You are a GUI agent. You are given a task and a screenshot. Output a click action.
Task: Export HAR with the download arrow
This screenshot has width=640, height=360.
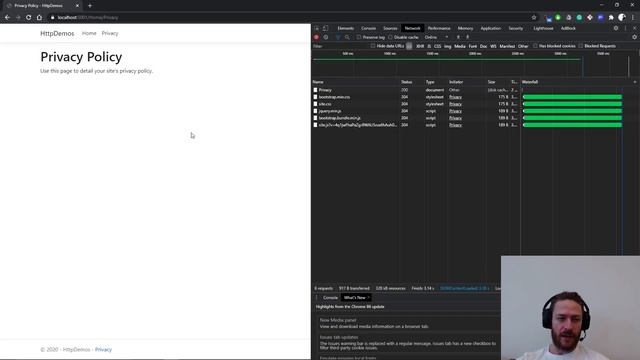point(467,37)
